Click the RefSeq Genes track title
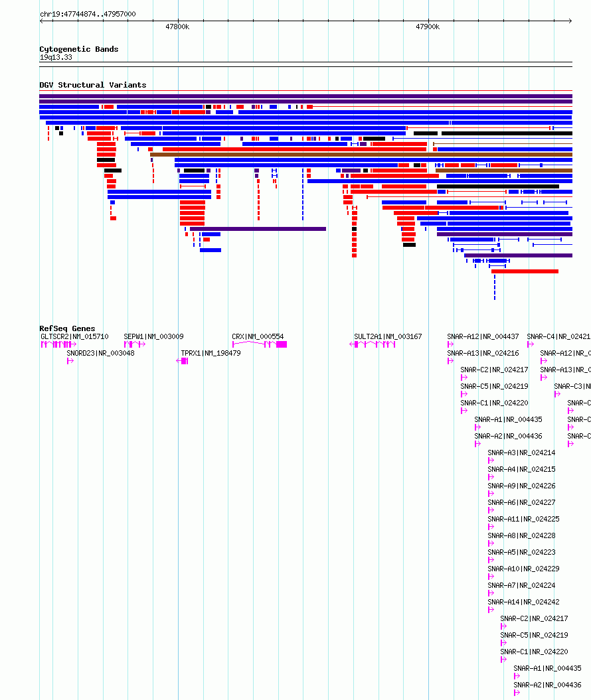The height and width of the screenshot is (700, 591). pos(67,328)
